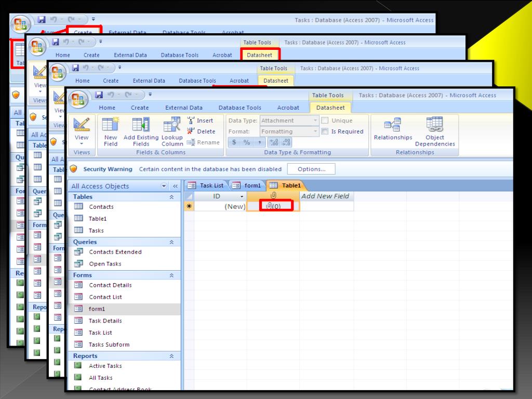This screenshot has height=399, width=532.
Task: Click the Increase Decimals icon
Action: tap(274, 142)
